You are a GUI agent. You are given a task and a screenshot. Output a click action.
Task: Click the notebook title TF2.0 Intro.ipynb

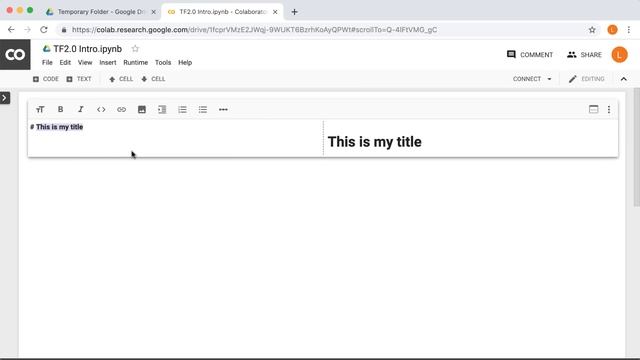pos(87,49)
